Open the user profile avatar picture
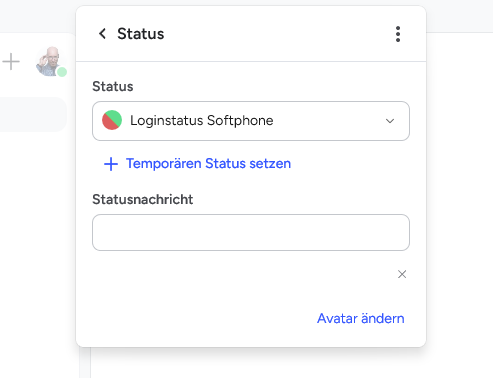Screen dimensions: 493x378 (49, 61)
